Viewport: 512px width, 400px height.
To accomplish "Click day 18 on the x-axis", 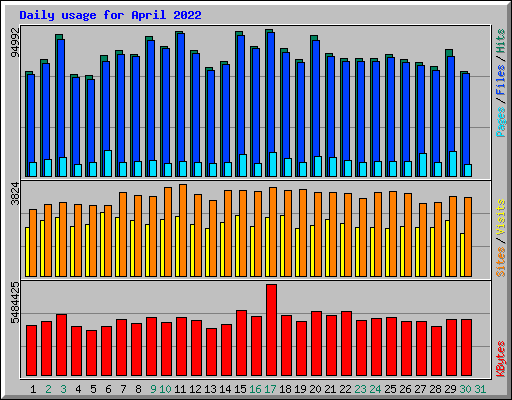I will (285, 389).
